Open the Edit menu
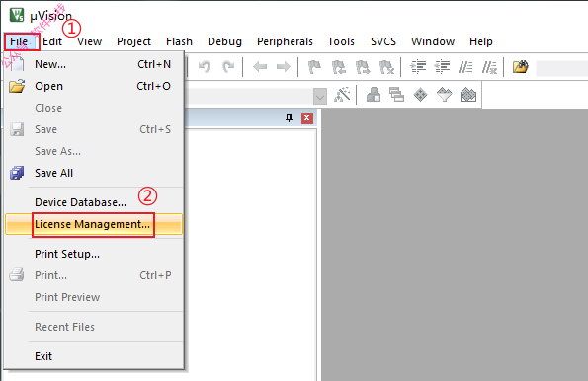The width and height of the screenshot is (588, 381). 52,41
